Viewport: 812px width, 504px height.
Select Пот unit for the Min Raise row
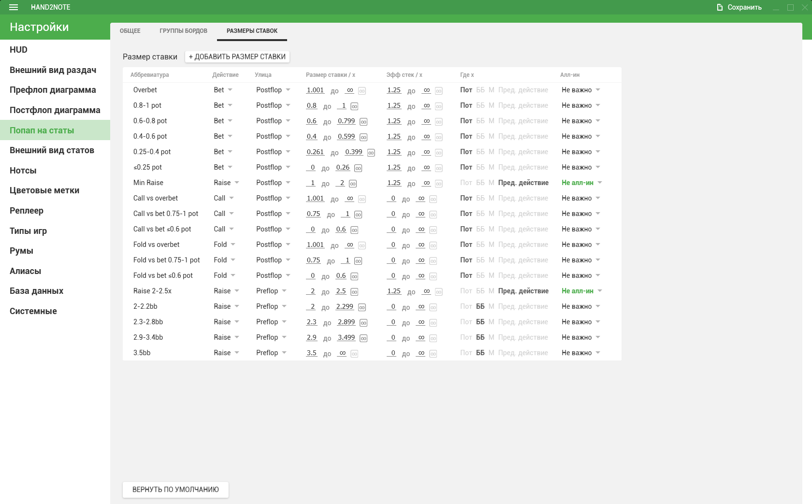point(466,183)
